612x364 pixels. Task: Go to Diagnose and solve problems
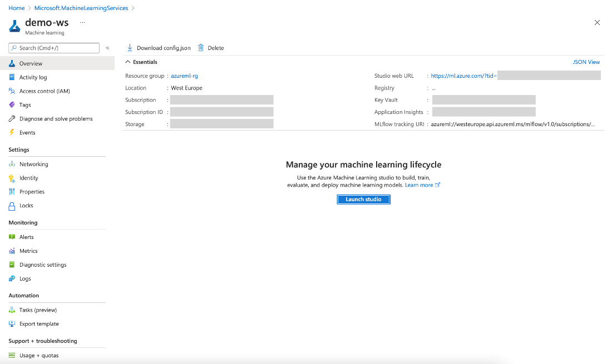coord(57,119)
